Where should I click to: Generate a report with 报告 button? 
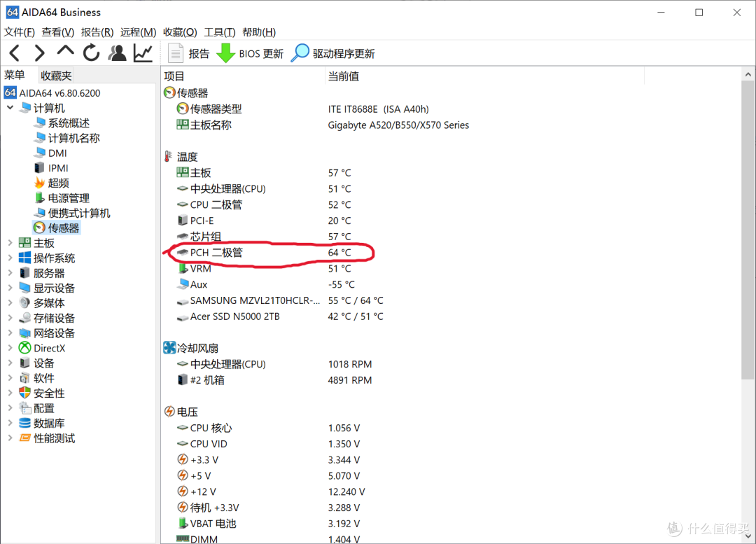(188, 53)
